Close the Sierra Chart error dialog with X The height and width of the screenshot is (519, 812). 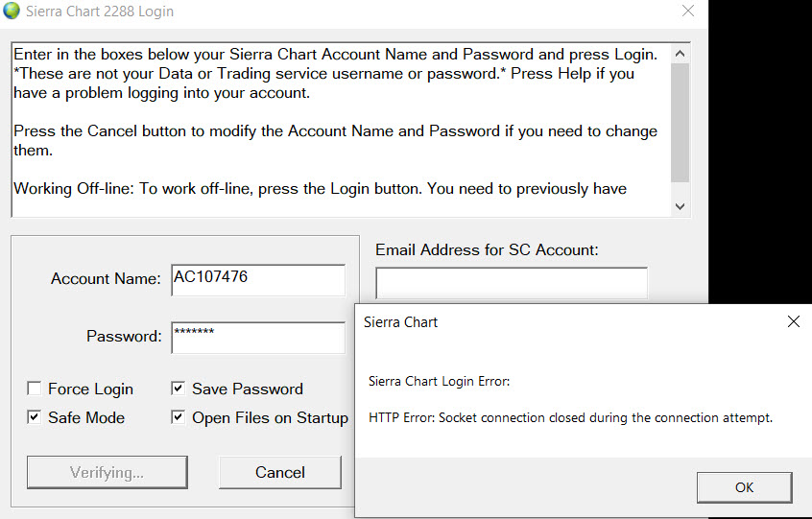point(793,322)
